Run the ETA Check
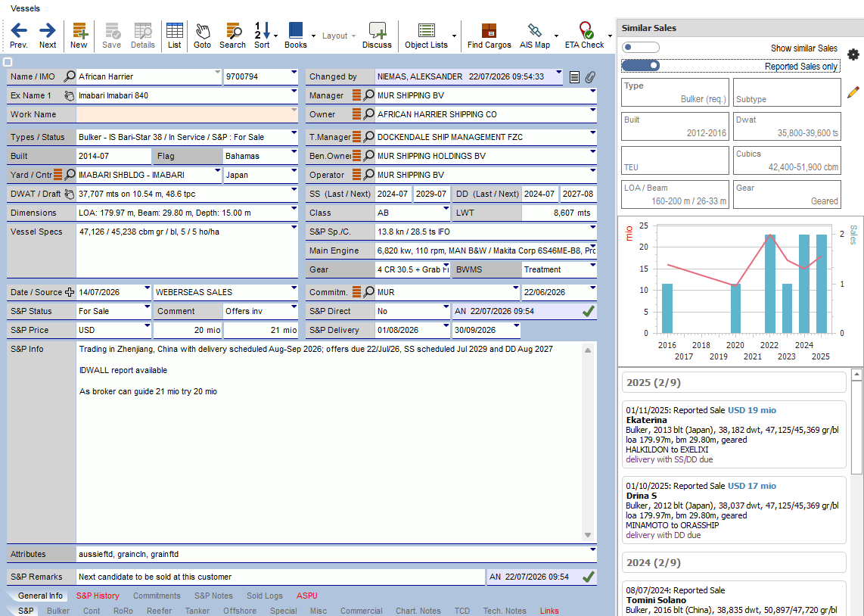864x616 pixels. 585,36
